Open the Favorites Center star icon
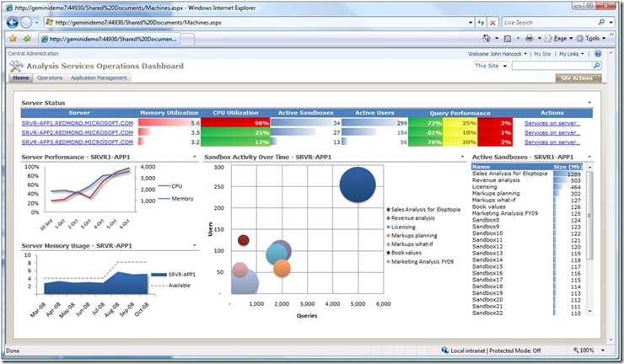 click(13, 39)
